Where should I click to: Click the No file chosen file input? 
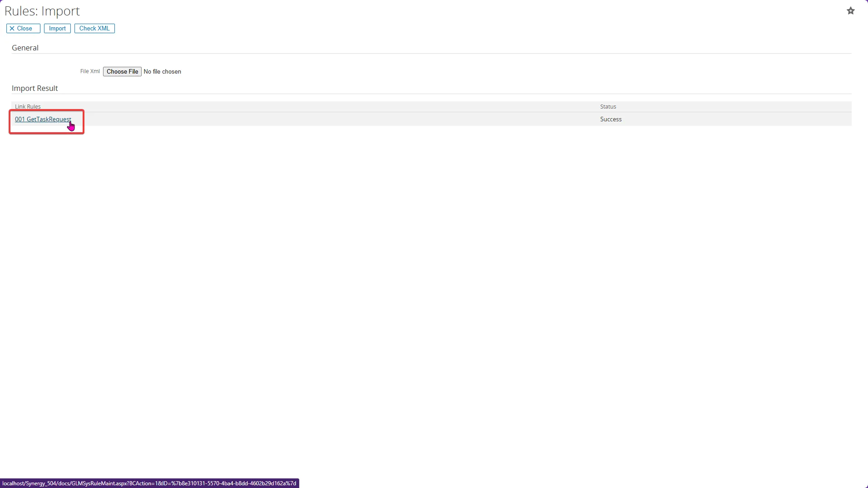(x=163, y=71)
